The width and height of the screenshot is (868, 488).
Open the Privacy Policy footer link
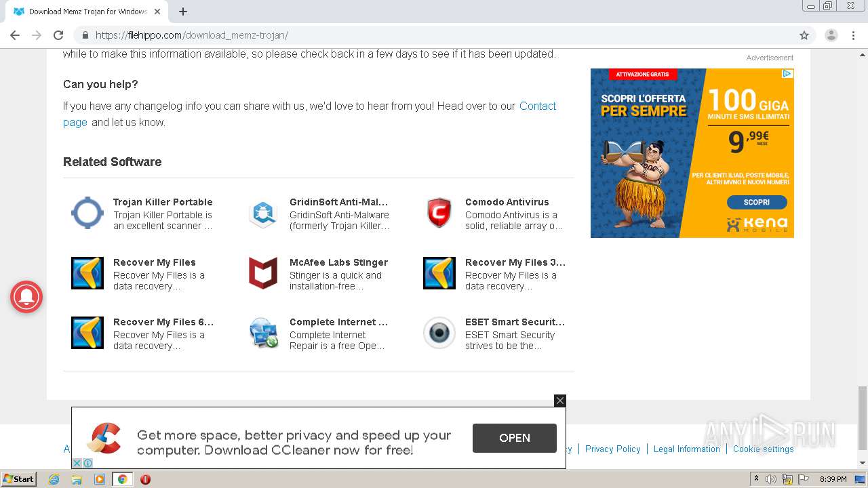(613, 449)
